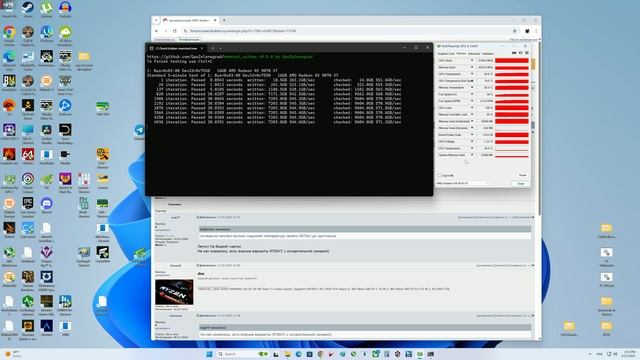Switch to GPU-Z Validation tab

click(488, 53)
